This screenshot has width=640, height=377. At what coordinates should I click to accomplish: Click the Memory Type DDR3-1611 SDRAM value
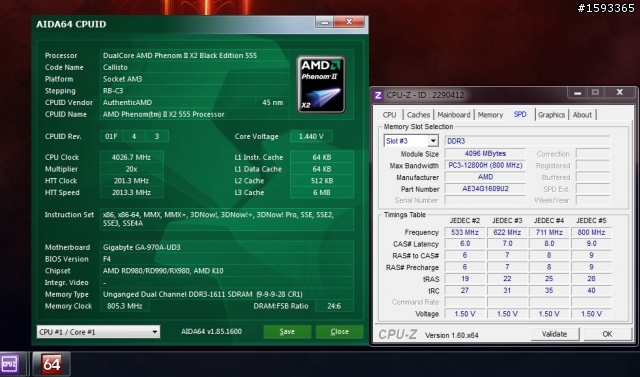(x=227, y=294)
